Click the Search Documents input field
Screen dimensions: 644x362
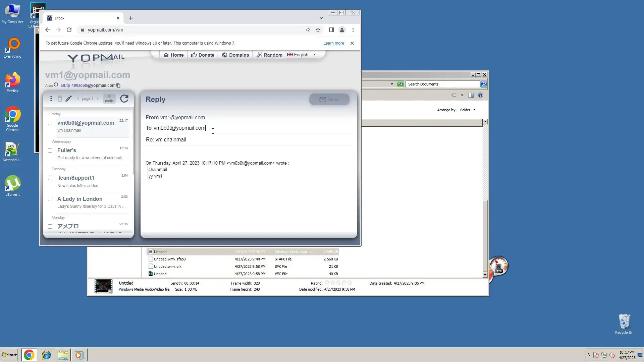(442, 84)
